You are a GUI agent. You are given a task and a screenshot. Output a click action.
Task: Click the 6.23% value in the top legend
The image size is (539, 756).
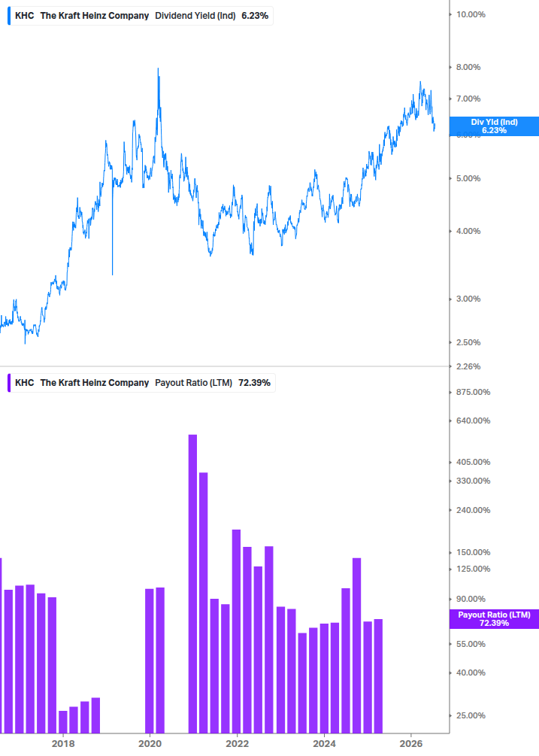point(255,16)
